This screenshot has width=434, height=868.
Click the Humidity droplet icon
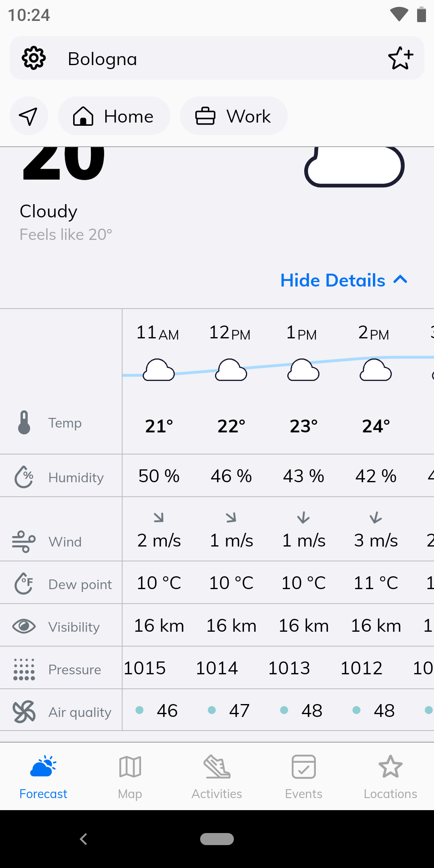point(24,477)
